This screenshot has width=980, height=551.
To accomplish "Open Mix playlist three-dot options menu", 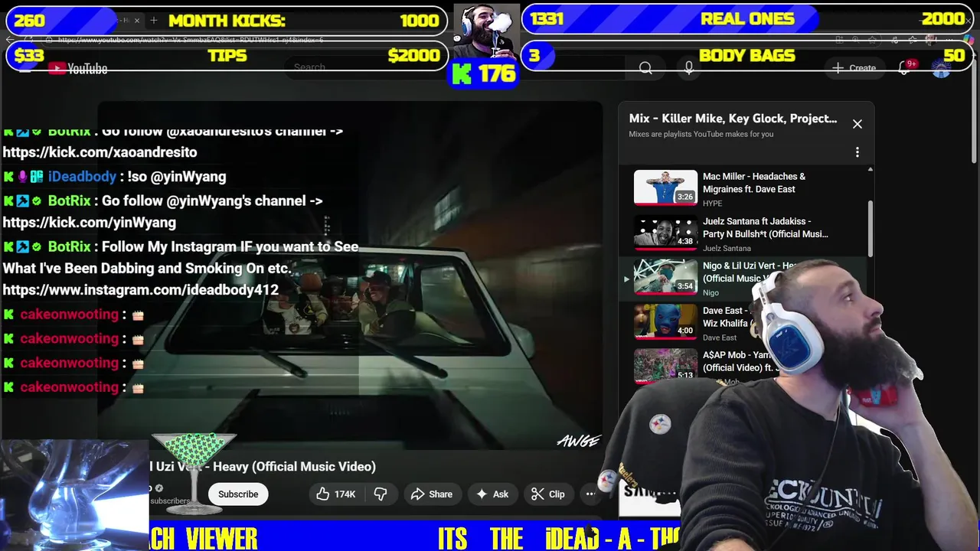I will coord(857,152).
